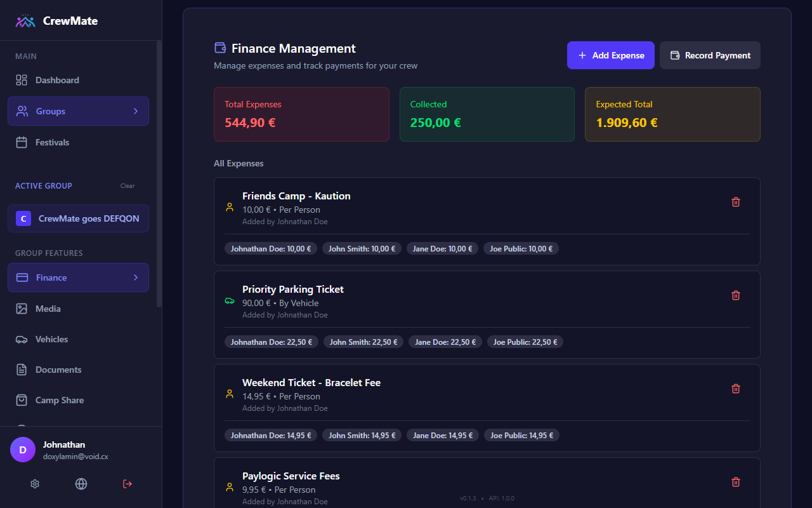Image resolution: width=812 pixels, height=508 pixels.
Task: Delete the Priority Parking Ticket expense
Action: 736,295
